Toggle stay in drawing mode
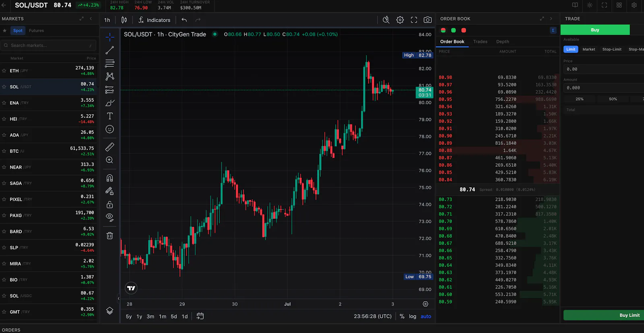The image size is (644, 333). click(110, 191)
